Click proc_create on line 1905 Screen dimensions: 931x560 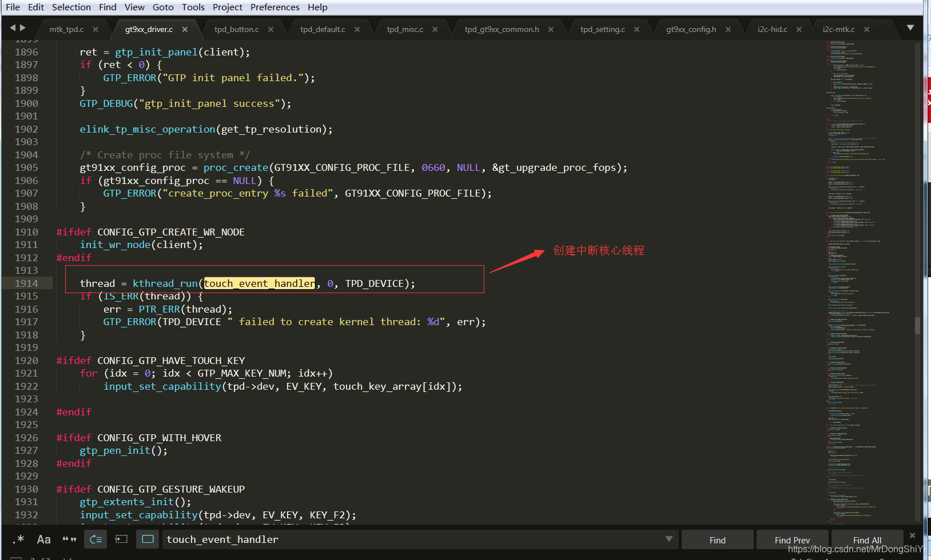point(236,167)
